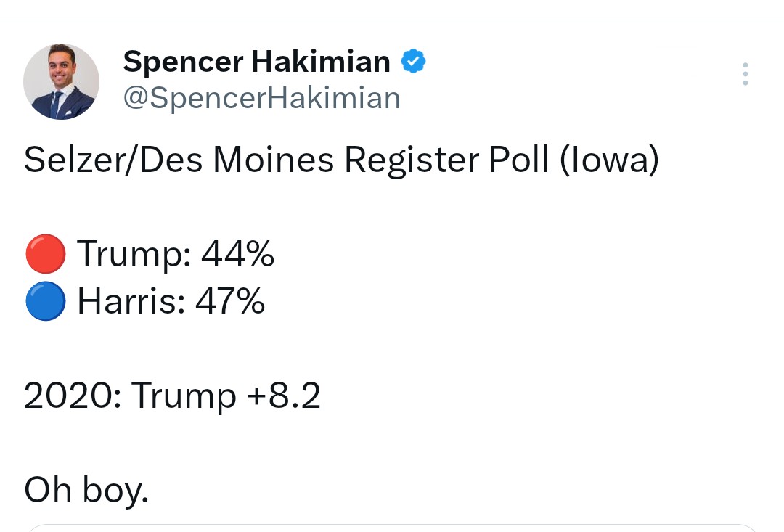784x532 pixels.
Task: Click the display name Spencer Hakimian
Action: click(256, 62)
